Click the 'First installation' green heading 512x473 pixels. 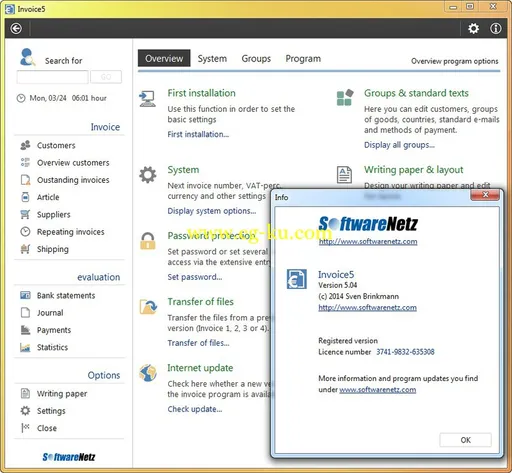pyautogui.click(x=201, y=93)
